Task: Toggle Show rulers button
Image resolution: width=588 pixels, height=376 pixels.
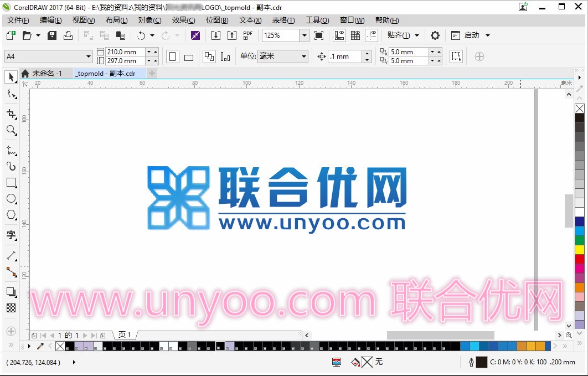Action: point(339,35)
